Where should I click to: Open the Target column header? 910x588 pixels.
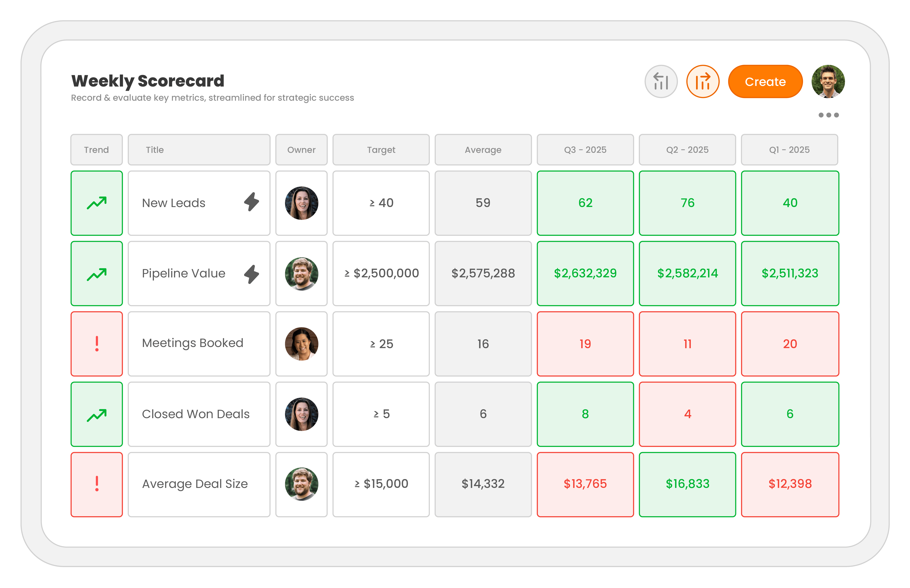(381, 150)
